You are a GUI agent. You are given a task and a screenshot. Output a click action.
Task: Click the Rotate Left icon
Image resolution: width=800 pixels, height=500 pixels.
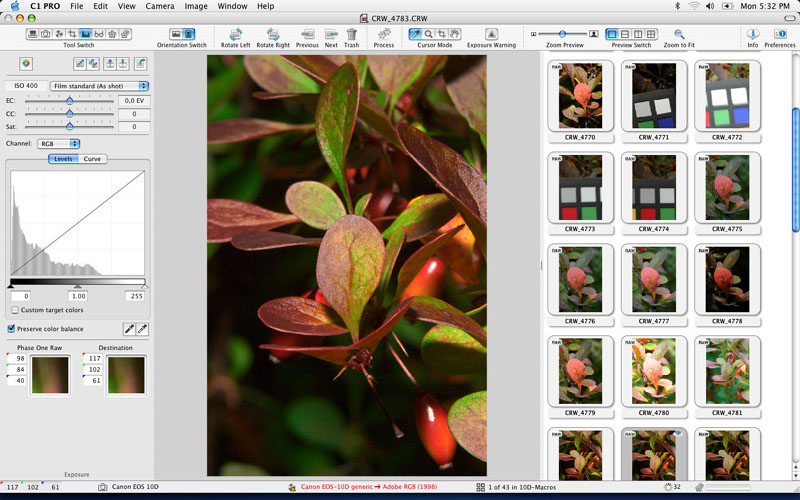(236, 34)
